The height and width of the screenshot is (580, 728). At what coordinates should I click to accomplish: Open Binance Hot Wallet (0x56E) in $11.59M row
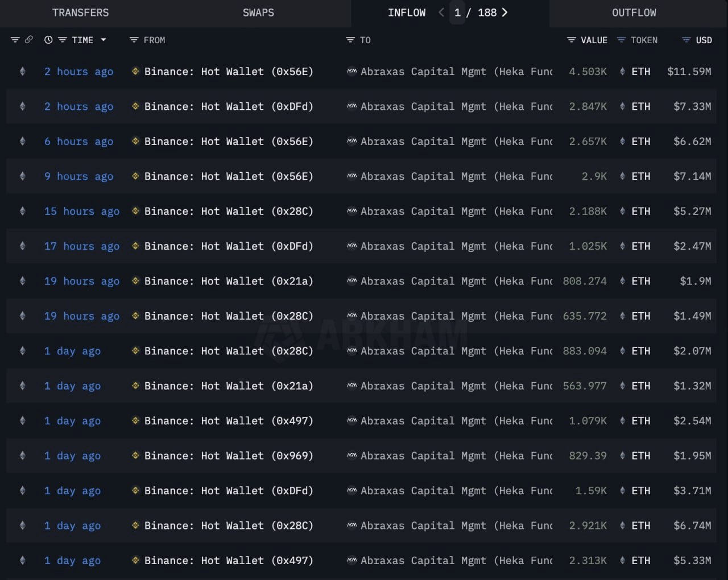229,72
